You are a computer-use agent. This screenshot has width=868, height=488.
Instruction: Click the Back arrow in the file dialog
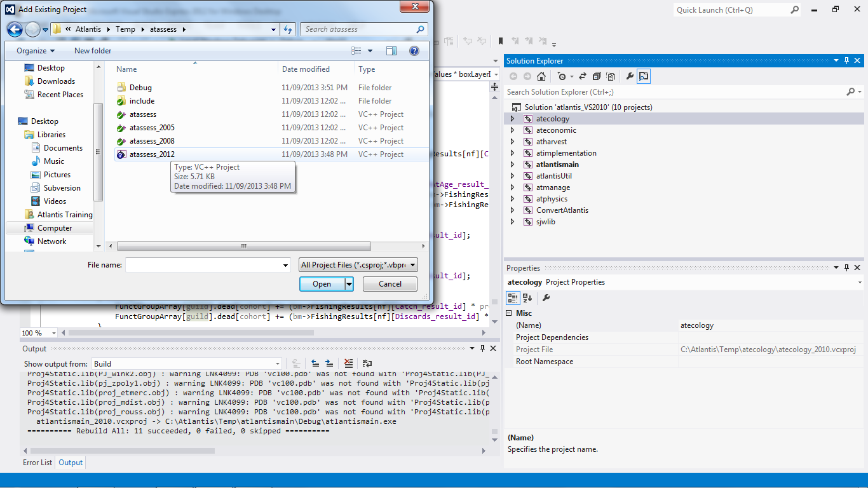[15, 29]
